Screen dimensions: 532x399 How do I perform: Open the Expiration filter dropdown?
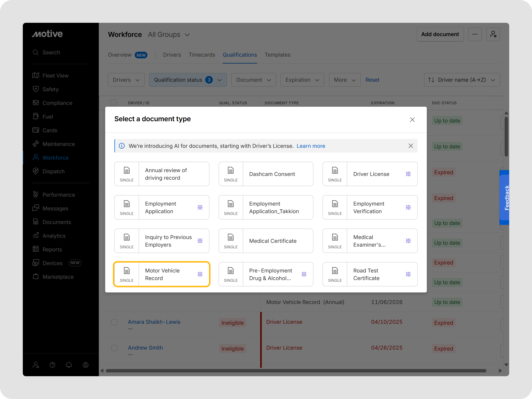click(x=302, y=80)
